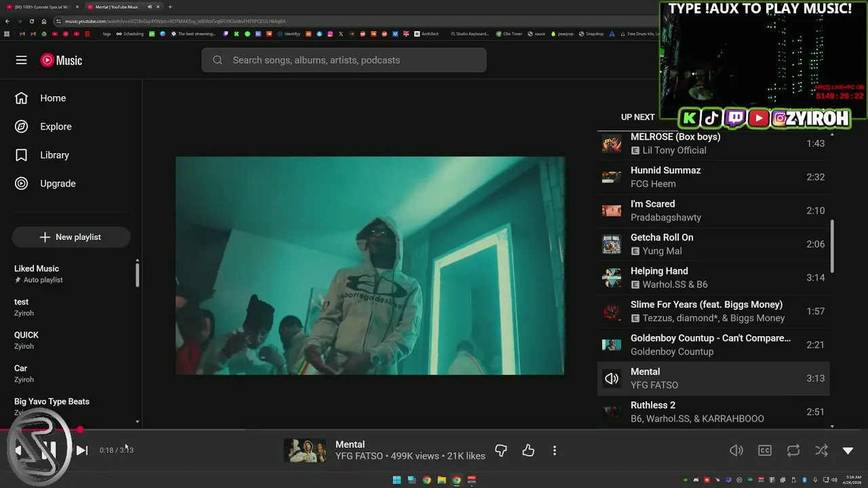The height and width of the screenshot is (488, 868).
Task: Click the Twitch icon on stream overlay
Action: pos(735,119)
